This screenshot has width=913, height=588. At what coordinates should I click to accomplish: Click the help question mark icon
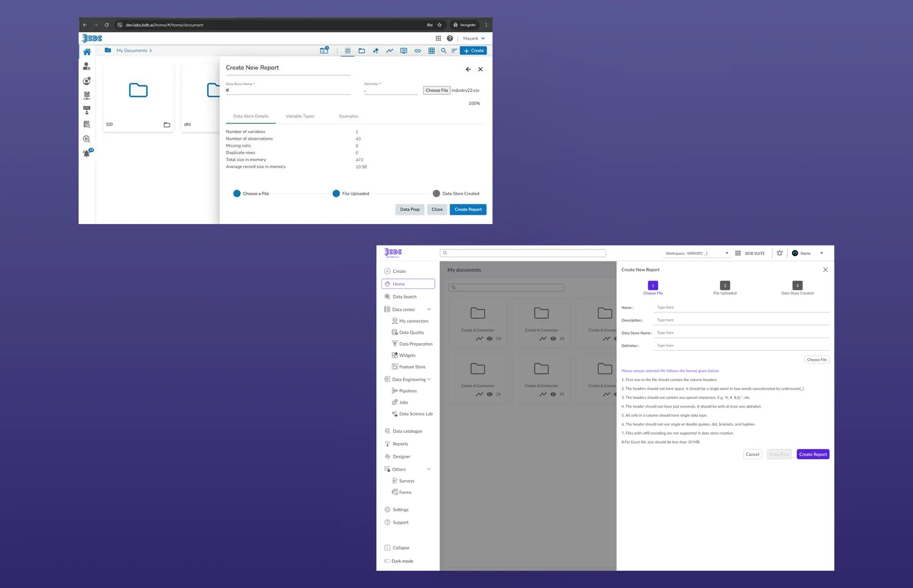[450, 38]
